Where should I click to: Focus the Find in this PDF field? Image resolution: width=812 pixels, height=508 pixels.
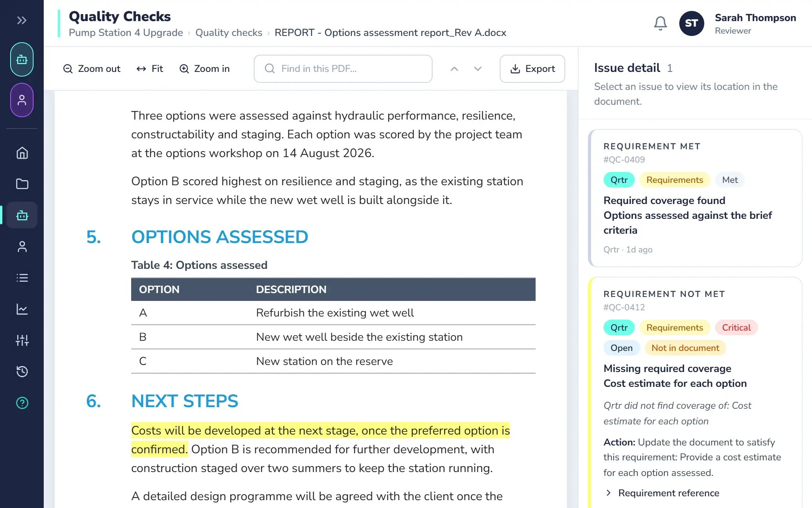(343, 69)
